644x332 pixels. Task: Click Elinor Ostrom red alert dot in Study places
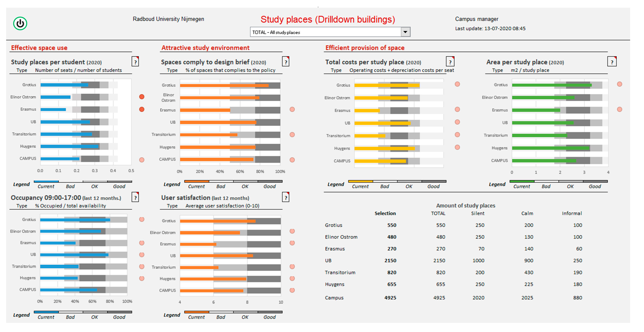pyautogui.click(x=142, y=97)
